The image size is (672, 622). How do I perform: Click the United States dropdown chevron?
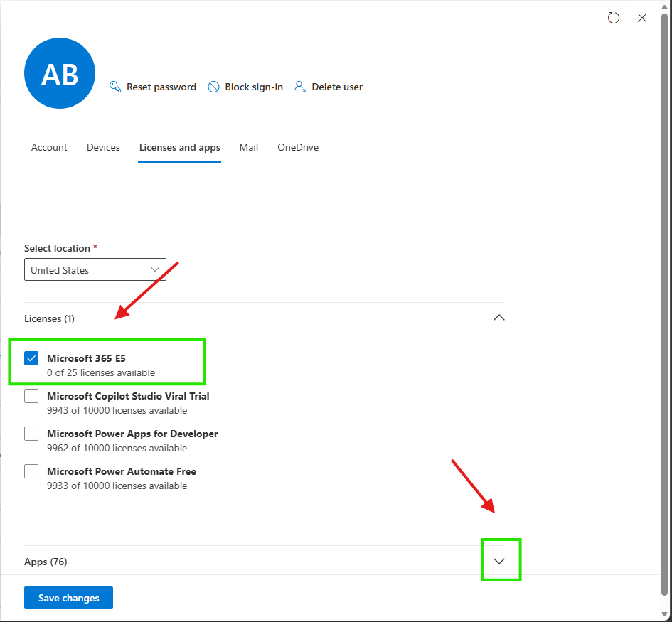point(155,269)
